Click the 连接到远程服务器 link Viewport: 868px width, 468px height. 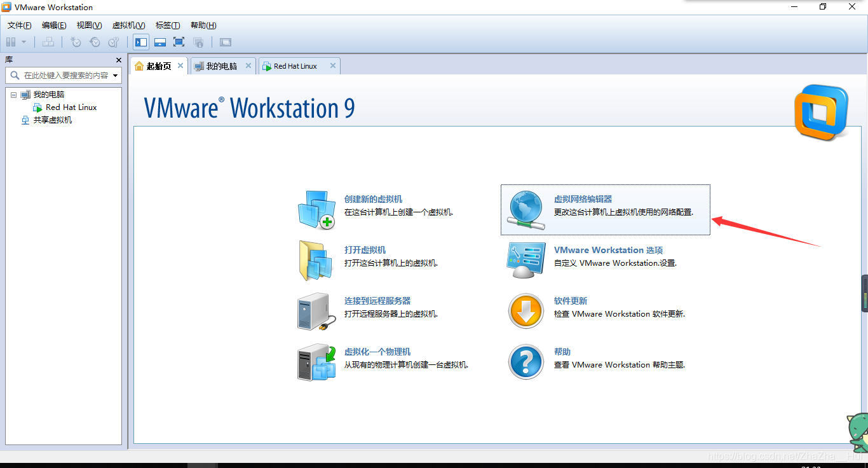coord(377,301)
